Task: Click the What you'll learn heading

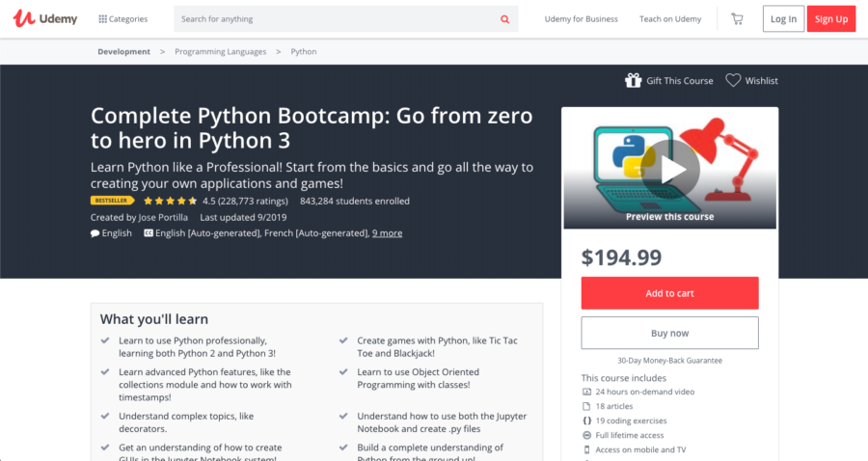Action: [154, 319]
